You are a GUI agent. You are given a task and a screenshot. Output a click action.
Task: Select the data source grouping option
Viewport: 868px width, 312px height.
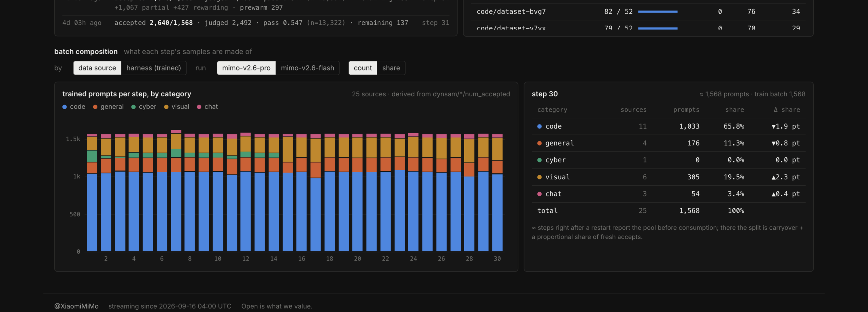tap(97, 68)
